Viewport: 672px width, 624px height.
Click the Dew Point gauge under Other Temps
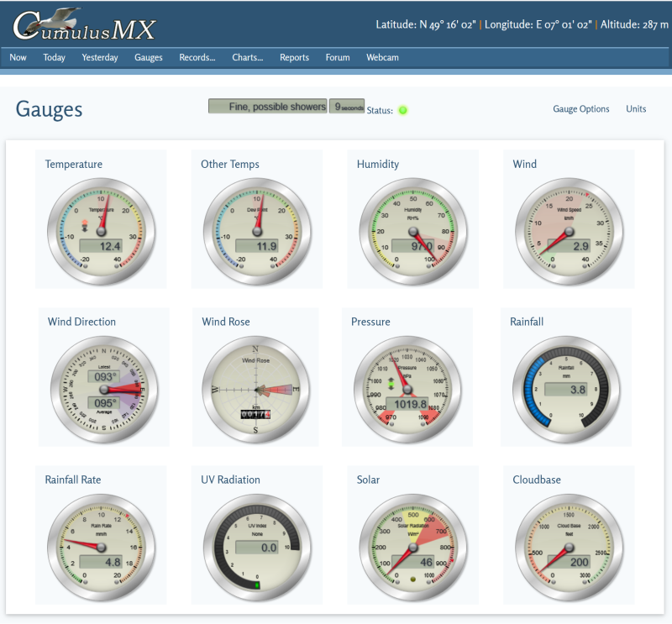point(256,227)
